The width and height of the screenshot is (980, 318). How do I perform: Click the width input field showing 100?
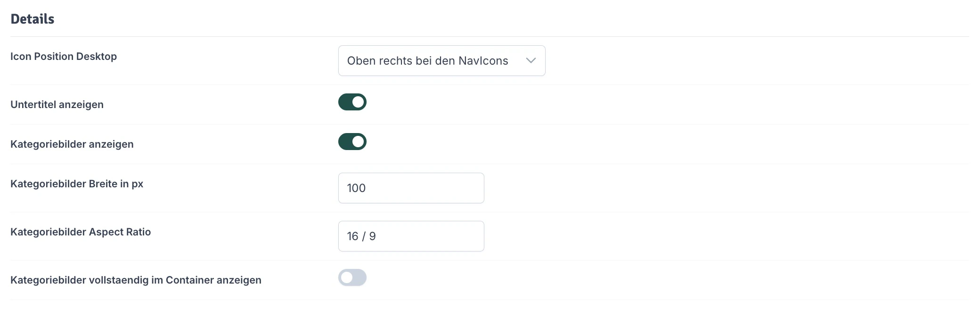point(410,188)
